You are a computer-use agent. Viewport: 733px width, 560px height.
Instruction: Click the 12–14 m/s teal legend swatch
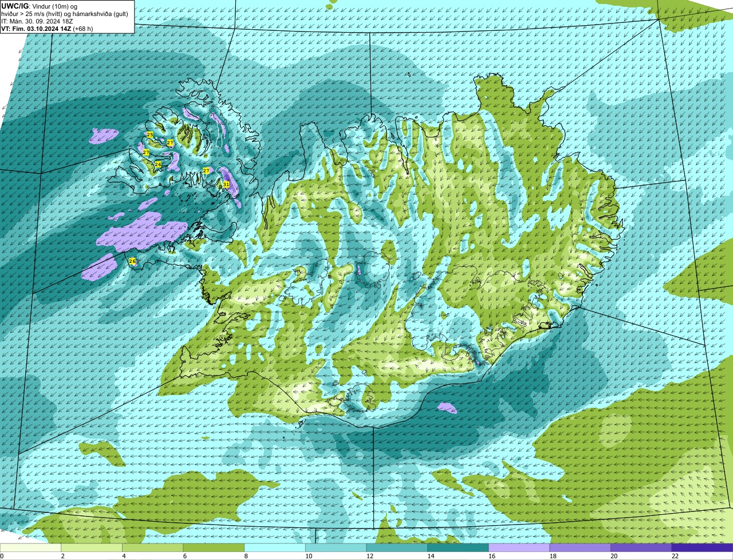point(397,547)
